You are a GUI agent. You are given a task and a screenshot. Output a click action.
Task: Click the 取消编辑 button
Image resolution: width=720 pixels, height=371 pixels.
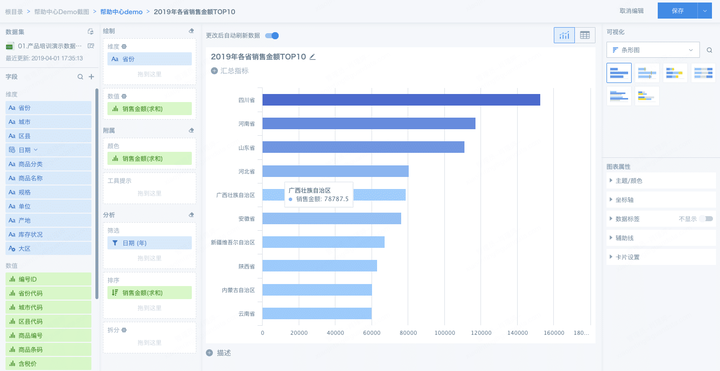coord(631,11)
